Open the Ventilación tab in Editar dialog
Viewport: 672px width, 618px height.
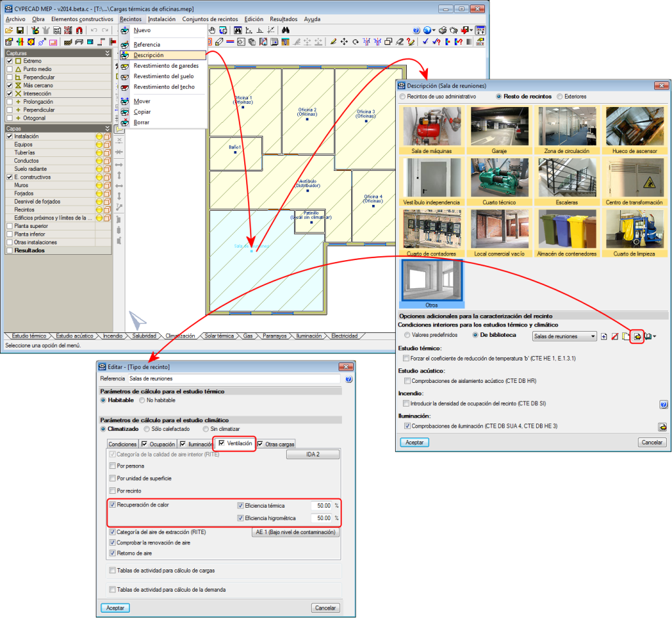pyautogui.click(x=236, y=443)
